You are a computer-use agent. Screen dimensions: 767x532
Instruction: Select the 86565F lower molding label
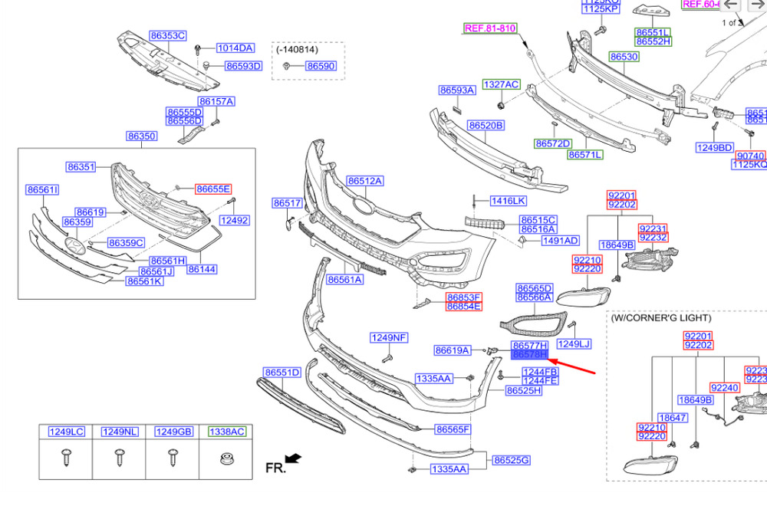coord(453,429)
